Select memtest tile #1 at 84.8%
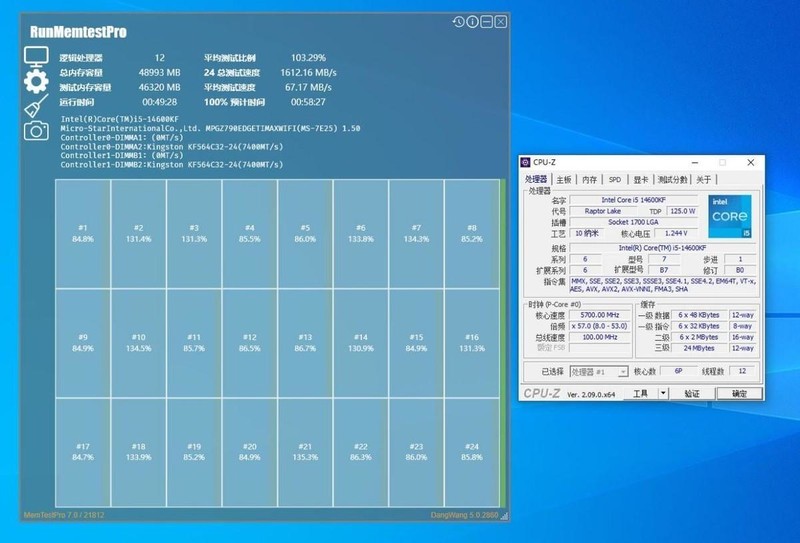The image size is (800, 543). click(83, 234)
